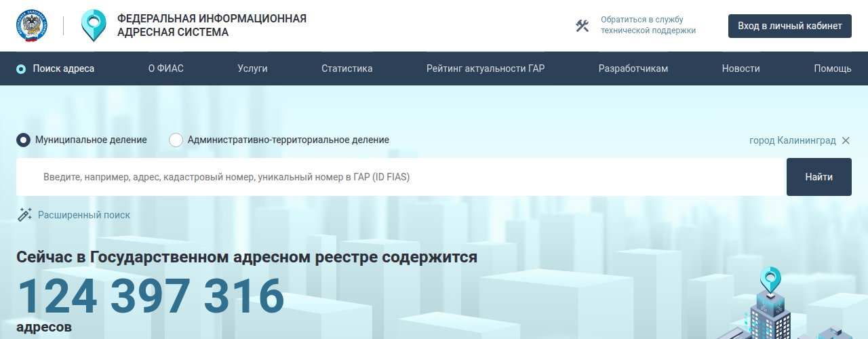The height and width of the screenshot is (339, 868).
Task: Click the wrench and screwdriver support icon
Action: click(x=582, y=26)
